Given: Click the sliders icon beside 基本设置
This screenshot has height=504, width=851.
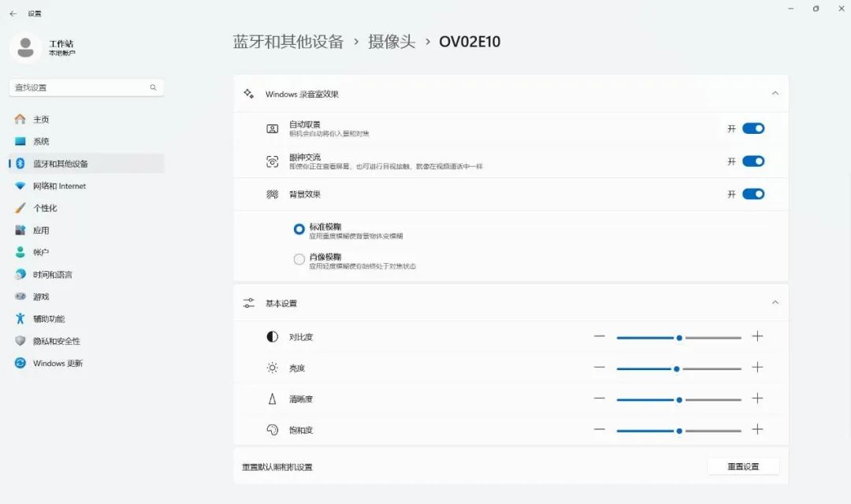Looking at the screenshot, I should tap(248, 302).
